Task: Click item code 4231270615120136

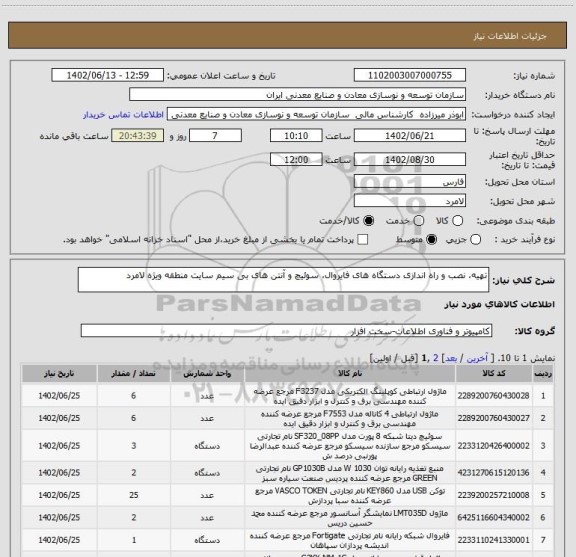Action: (493, 472)
